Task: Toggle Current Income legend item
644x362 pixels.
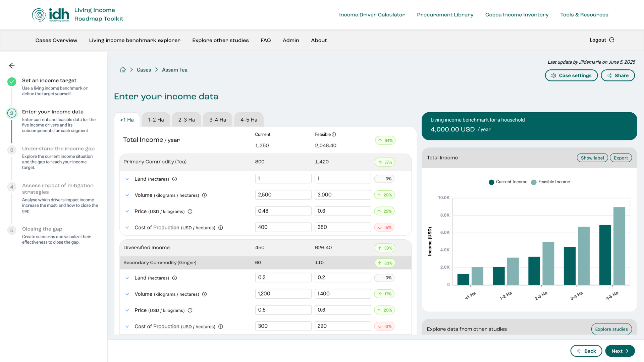Action: 508,182
